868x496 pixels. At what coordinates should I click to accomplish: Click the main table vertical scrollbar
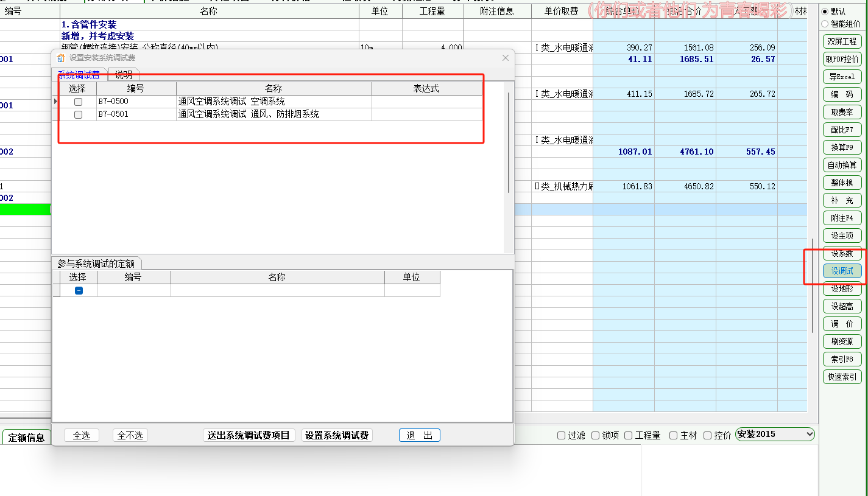[x=812, y=285]
